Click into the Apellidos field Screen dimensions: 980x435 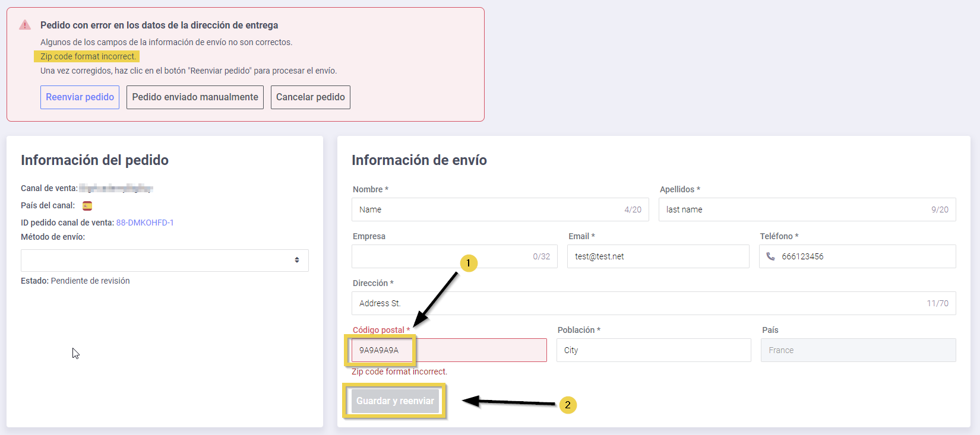tap(796, 209)
